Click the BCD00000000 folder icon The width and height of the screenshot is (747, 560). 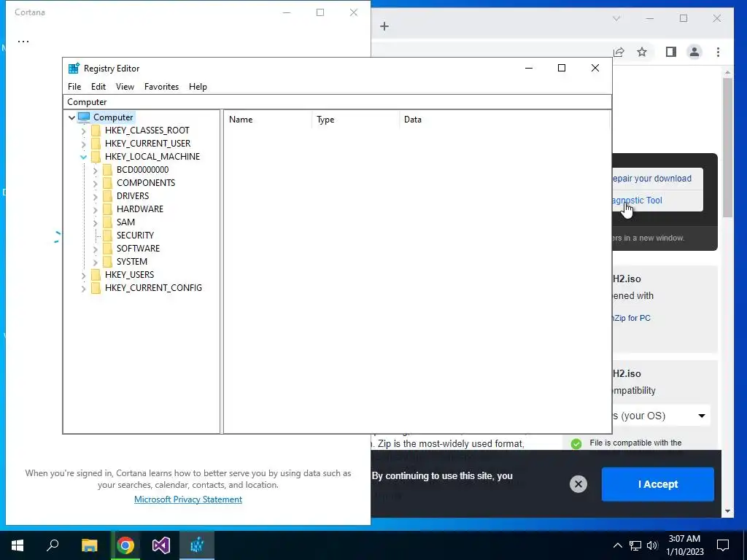pos(108,169)
